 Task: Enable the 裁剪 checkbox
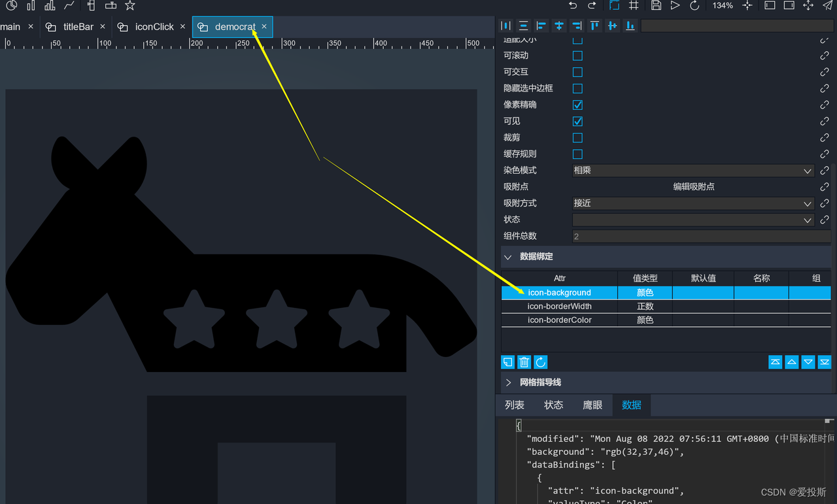[577, 138]
